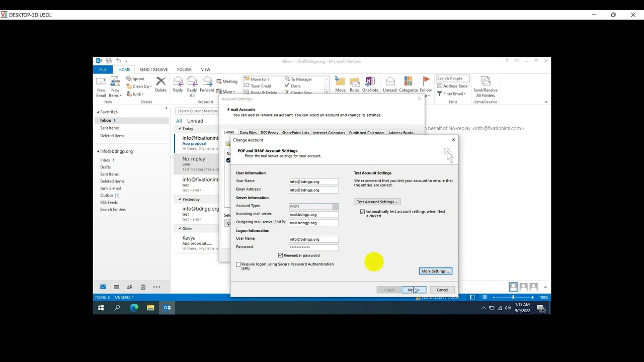Click Cancel in Change Account dialog
Image resolution: width=644 pixels, height=362 pixels.
(x=442, y=290)
